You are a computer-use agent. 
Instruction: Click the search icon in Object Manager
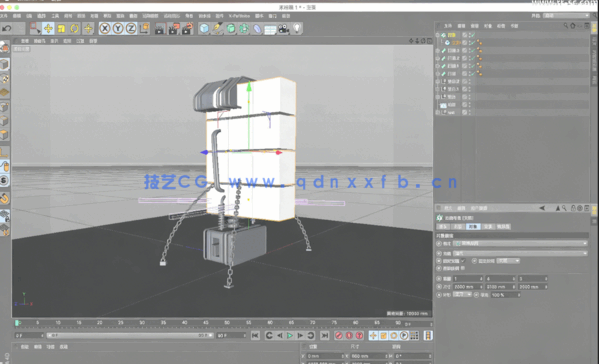point(566,26)
